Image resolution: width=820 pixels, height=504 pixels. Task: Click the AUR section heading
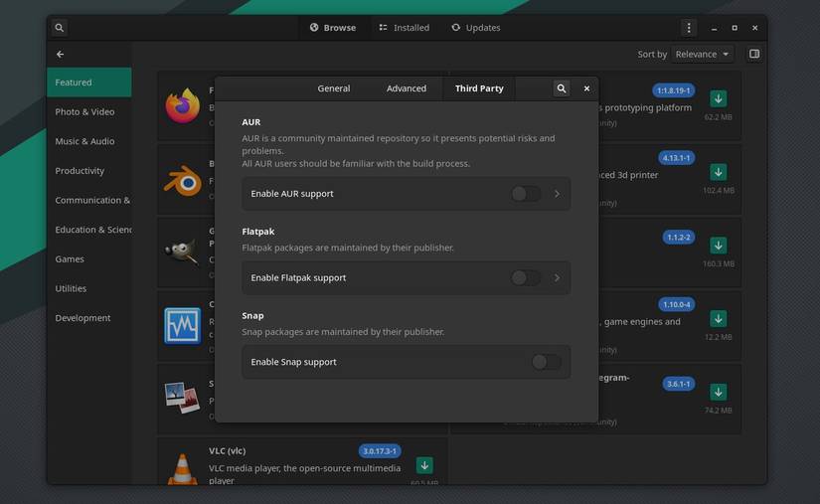click(251, 122)
